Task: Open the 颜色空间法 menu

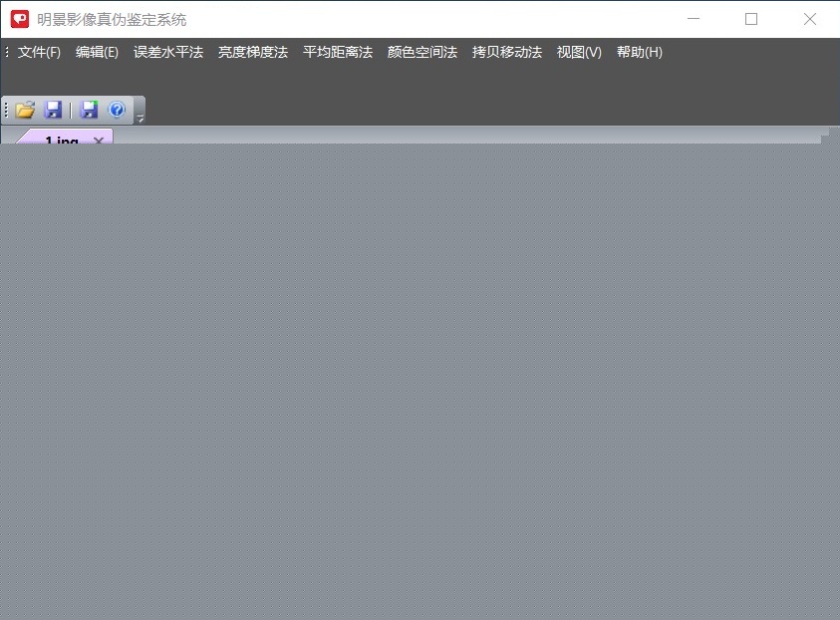Action: [422, 52]
